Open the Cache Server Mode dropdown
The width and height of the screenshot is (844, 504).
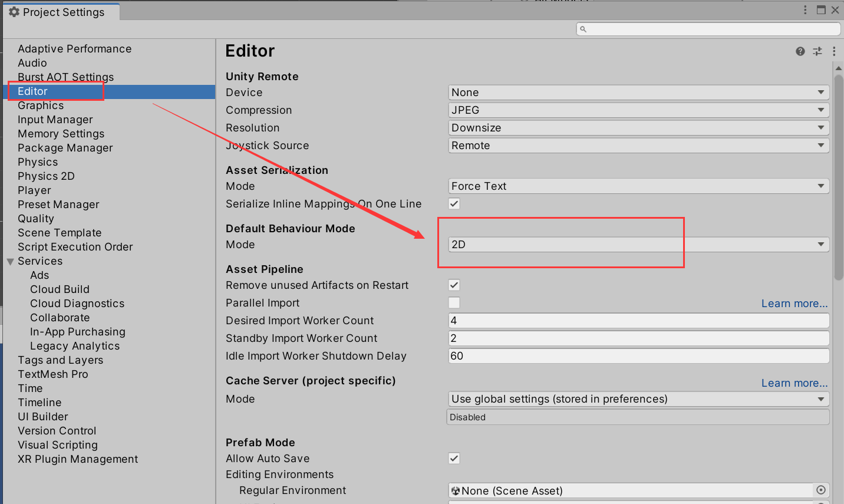(638, 399)
